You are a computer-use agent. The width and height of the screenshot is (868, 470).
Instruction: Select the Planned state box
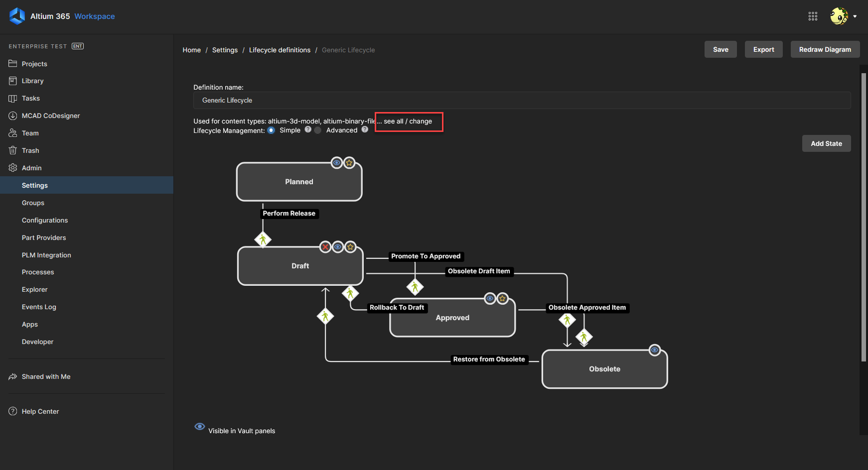(x=299, y=182)
